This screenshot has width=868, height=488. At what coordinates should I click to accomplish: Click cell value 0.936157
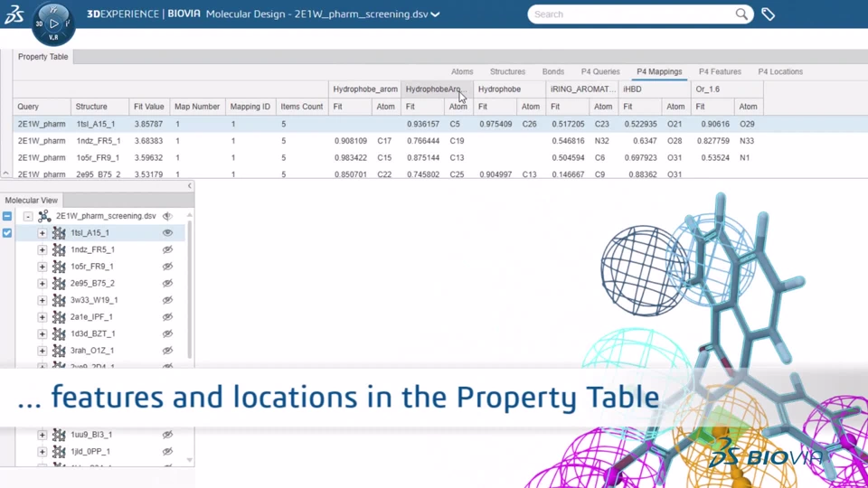pos(423,124)
